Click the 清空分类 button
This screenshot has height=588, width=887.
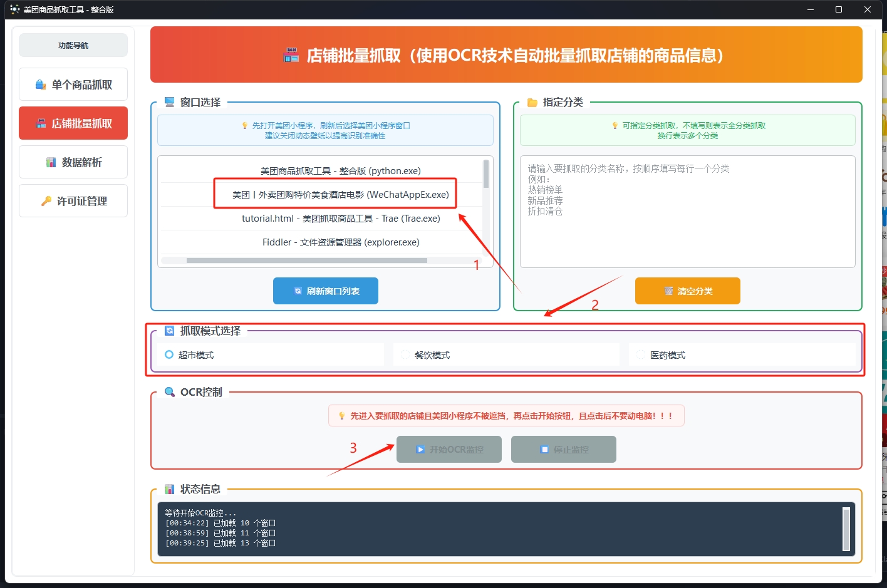tap(688, 291)
